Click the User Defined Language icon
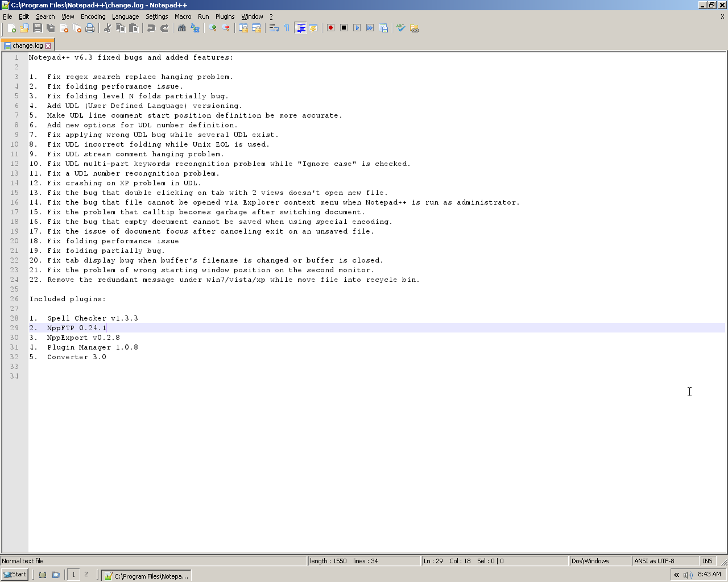Viewport: 728px width, 582px height. point(313,28)
